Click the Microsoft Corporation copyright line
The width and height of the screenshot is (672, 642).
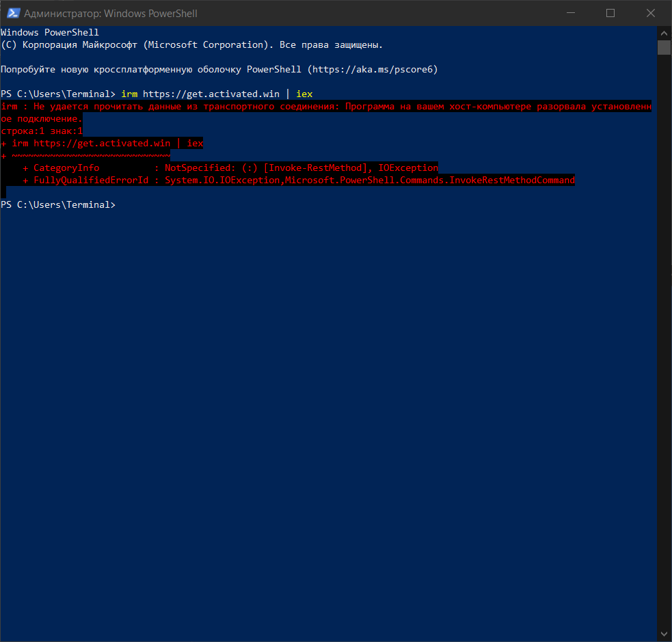(191, 44)
